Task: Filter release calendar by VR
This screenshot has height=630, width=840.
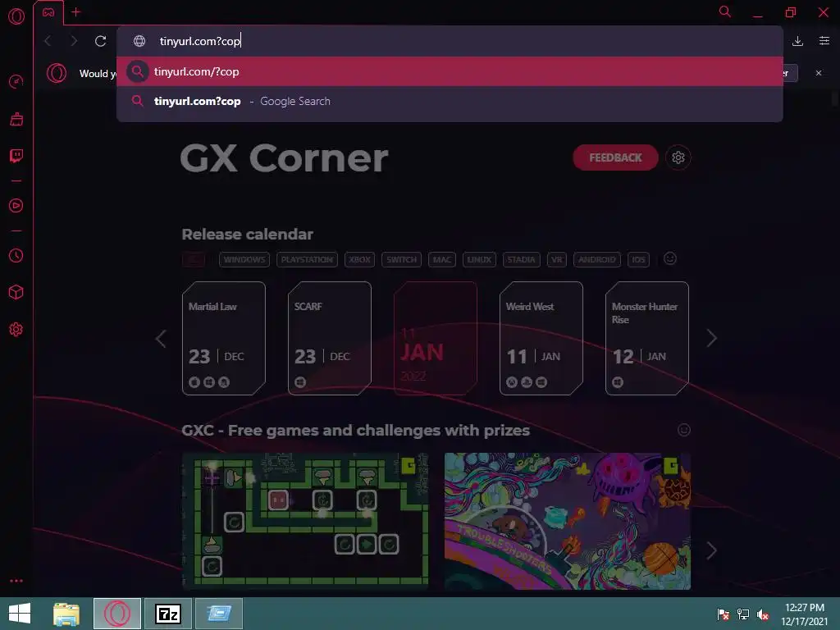Action: click(557, 260)
